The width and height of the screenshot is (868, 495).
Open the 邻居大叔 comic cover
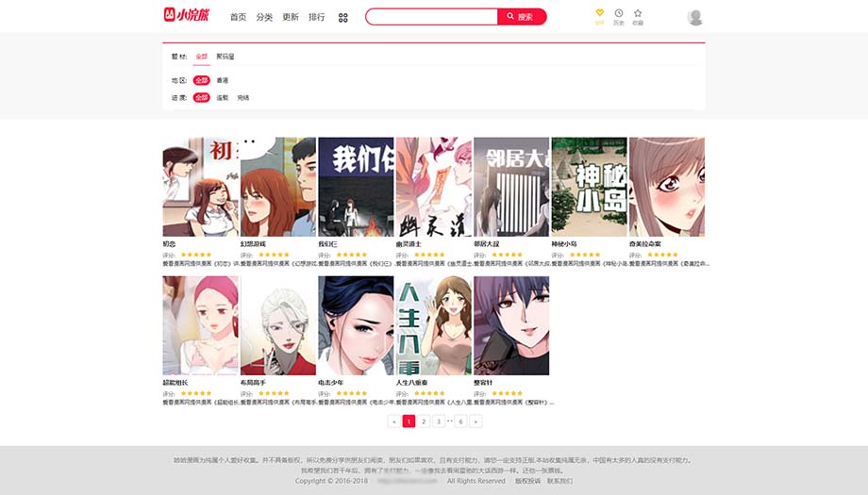point(511,187)
